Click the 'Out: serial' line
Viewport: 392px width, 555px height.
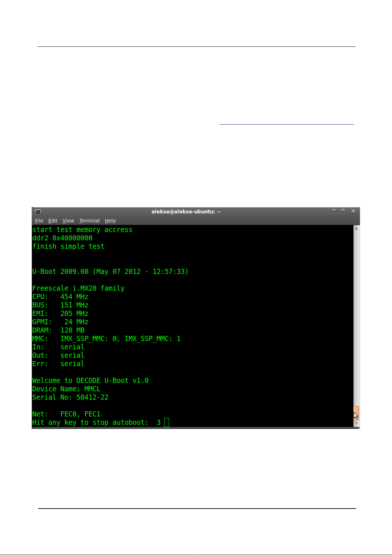click(x=58, y=356)
